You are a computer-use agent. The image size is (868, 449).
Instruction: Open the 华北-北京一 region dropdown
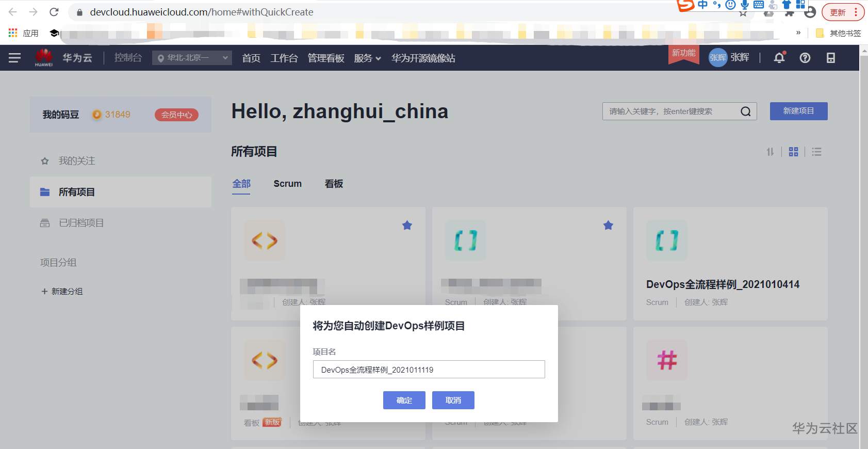coord(192,58)
